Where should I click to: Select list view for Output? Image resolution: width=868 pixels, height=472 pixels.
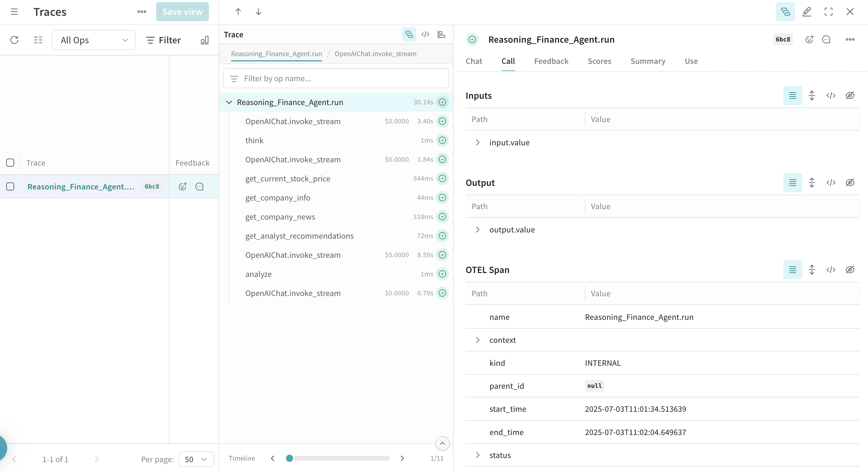coord(792,183)
